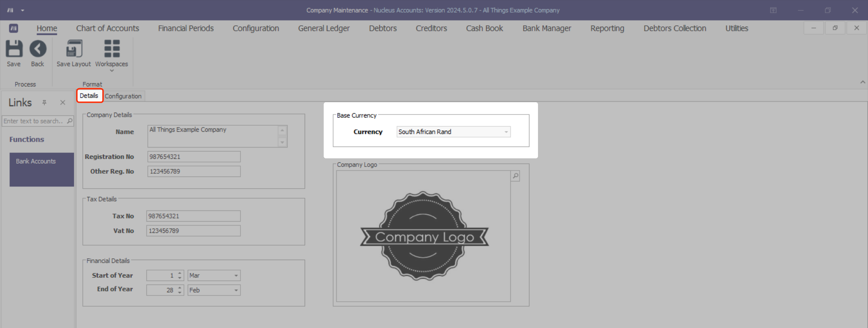The width and height of the screenshot is (868, 328).
Task: Edit the Registration No field
Action: pyautogui.click(x=194, y=157)
